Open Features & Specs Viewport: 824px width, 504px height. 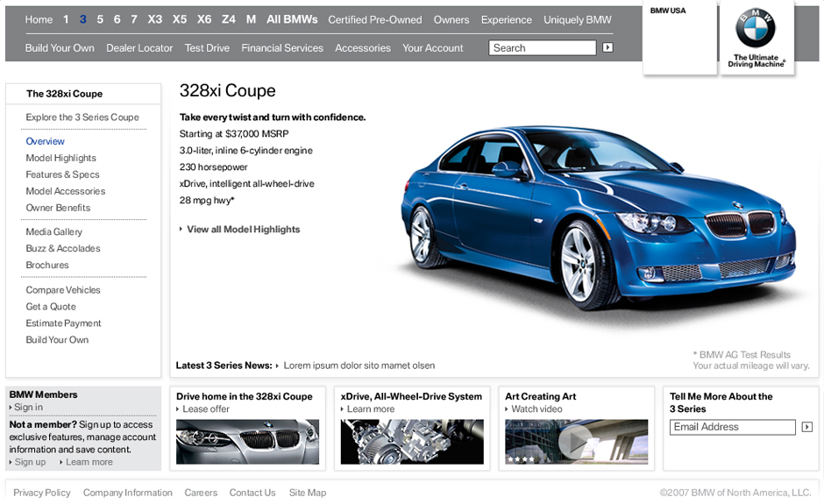coord(62,174)
